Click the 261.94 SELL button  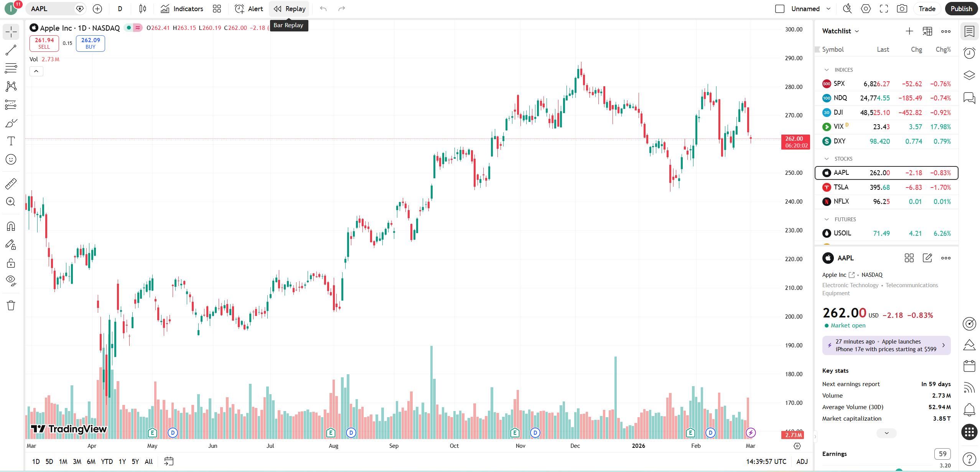tap(44, 43)
